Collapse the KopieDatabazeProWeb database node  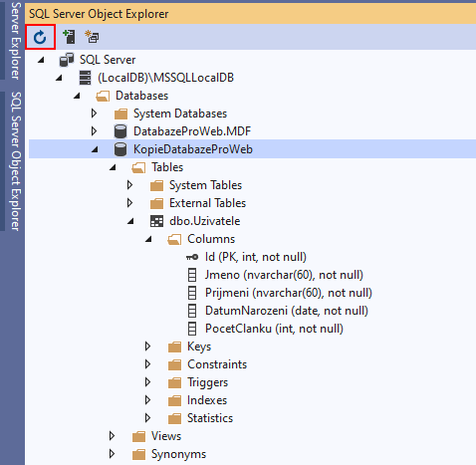click(95, 149)
